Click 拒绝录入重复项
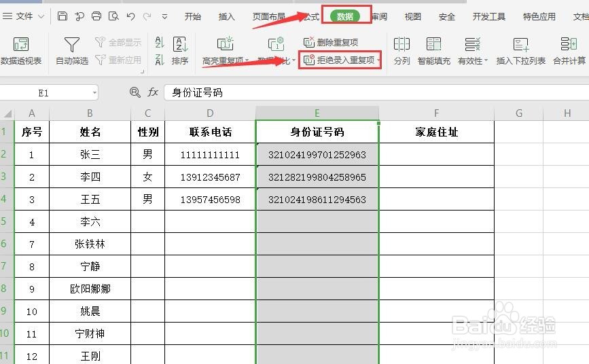Screen dimensions: 589x364 coord(339,60)
